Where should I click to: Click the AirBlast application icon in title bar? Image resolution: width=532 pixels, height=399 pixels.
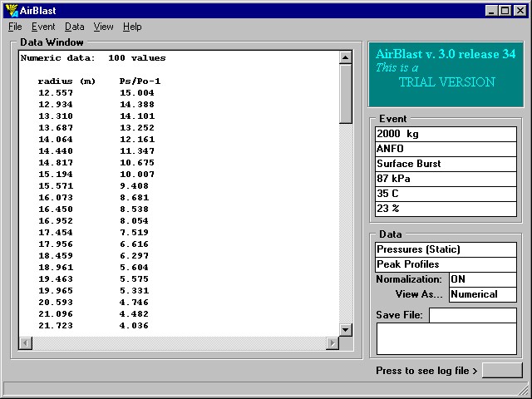point(12,11)
